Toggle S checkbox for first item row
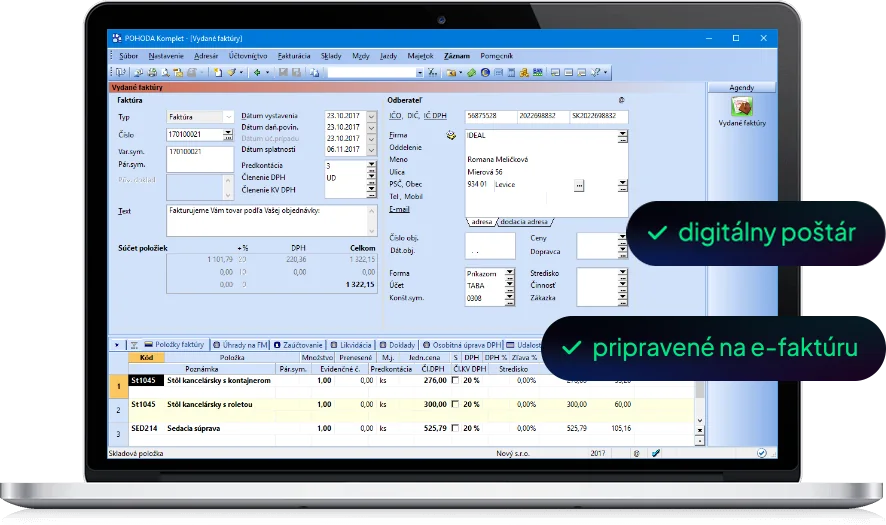Viewport: 886px width, 525px height. (x=455, y=381)
